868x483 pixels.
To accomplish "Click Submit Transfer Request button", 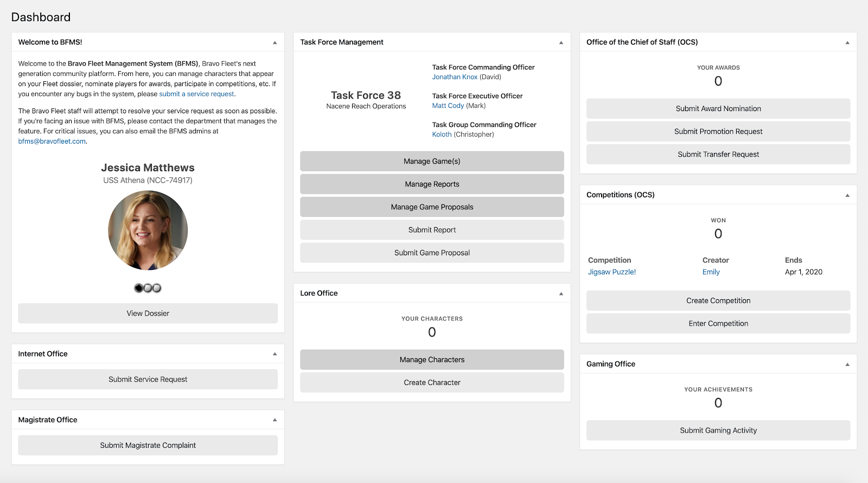I will coord(718,154).
